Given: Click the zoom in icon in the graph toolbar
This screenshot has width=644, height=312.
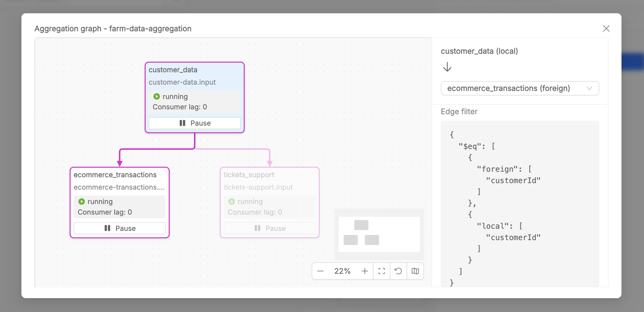Looking at the screenshot, I should click(365, 271).
